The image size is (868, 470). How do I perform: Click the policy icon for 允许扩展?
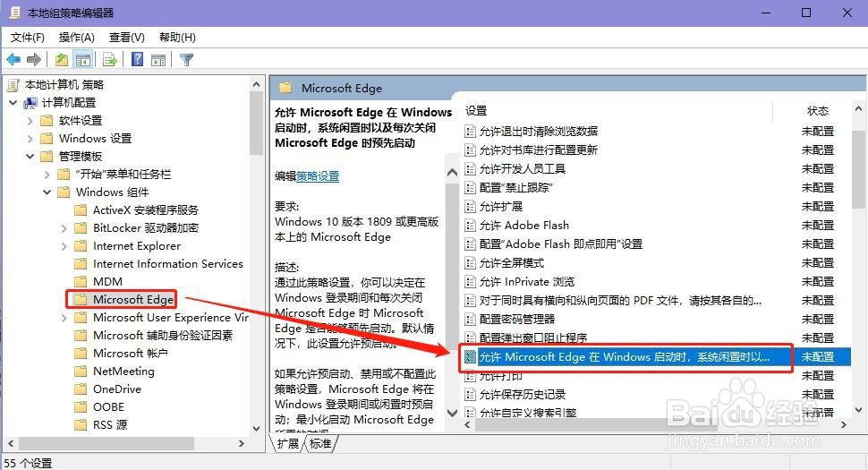[470, 207]
